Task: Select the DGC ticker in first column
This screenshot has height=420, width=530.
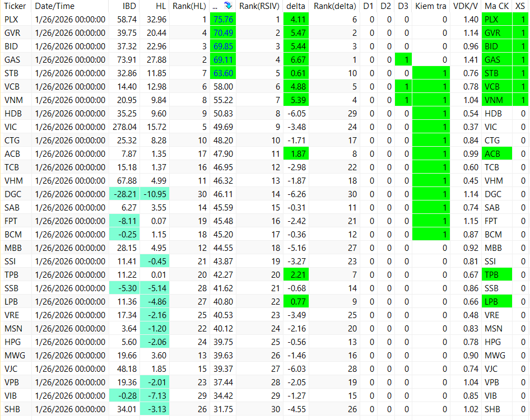Action: 13,194
